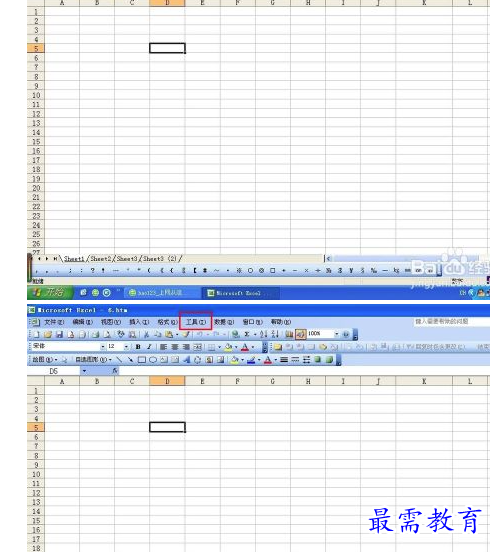Click the Save disk icon
The height and width of the screenshot is (552, 490).
59,334
